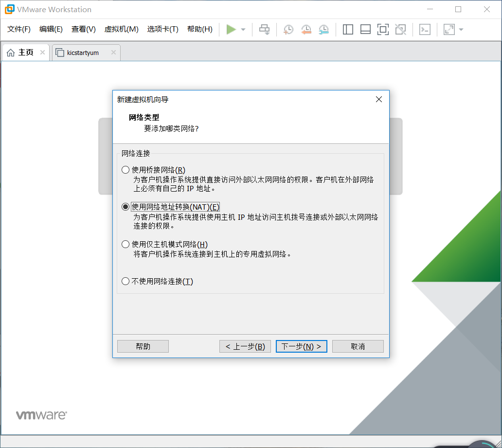Click the 下一步(N) next button
The width and height of the screenshot is (502, 448).
point(301,346)
